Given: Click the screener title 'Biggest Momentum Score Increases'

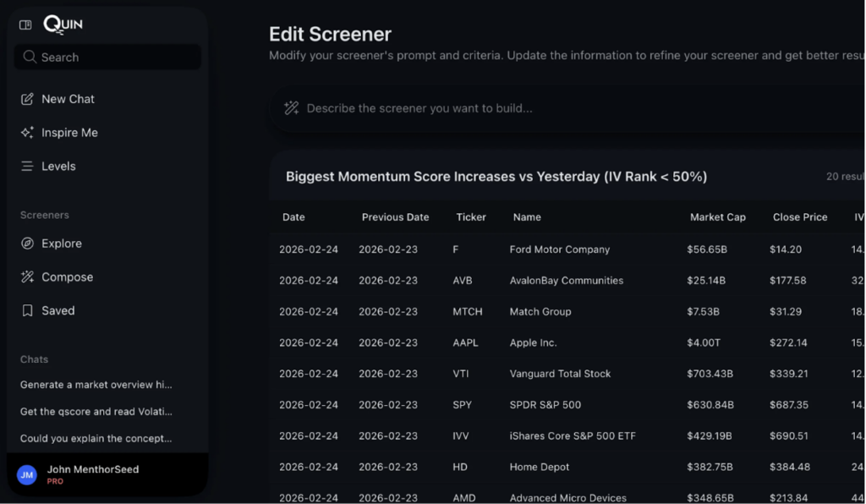Looking at the screenshot, I should (496, 177).
